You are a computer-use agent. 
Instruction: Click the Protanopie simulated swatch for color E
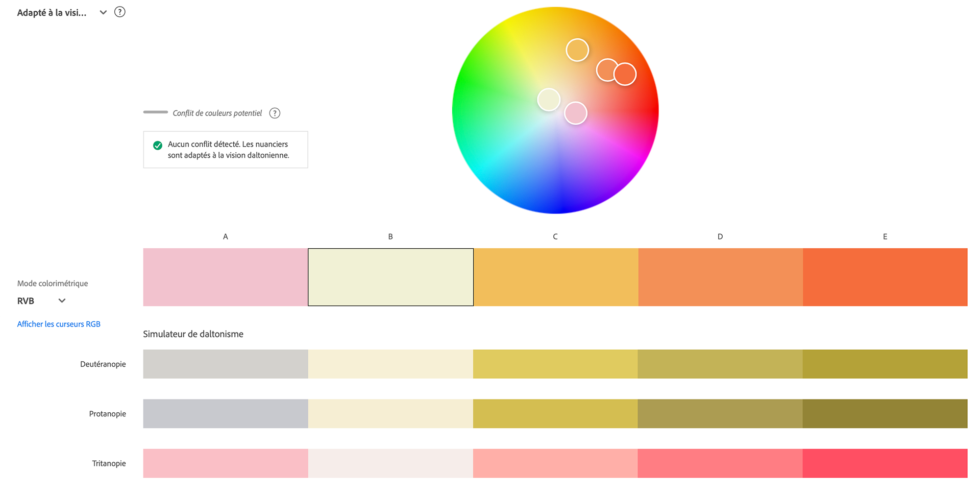point(885,413)
